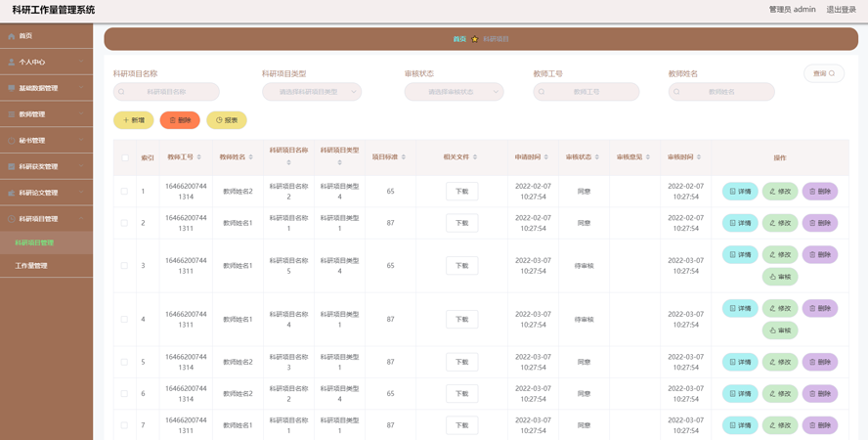Click the 个人中心 user icon in sidebar
868x440 pixels.
11,62
